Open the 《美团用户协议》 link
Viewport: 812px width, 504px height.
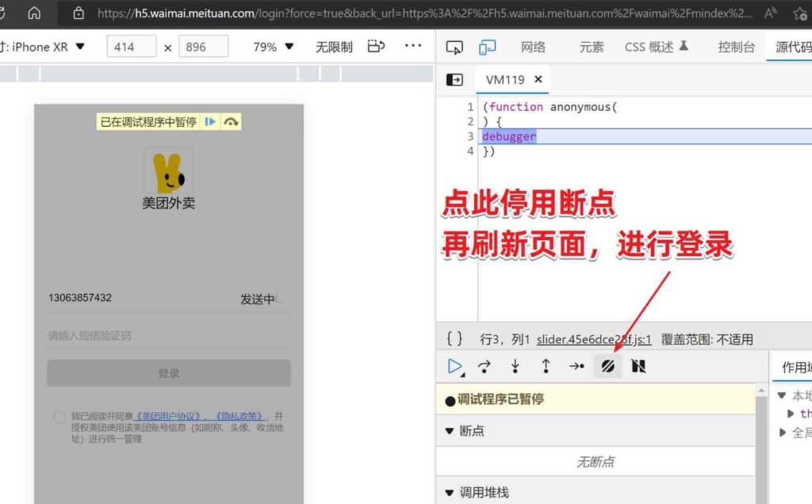click(169, 416)
